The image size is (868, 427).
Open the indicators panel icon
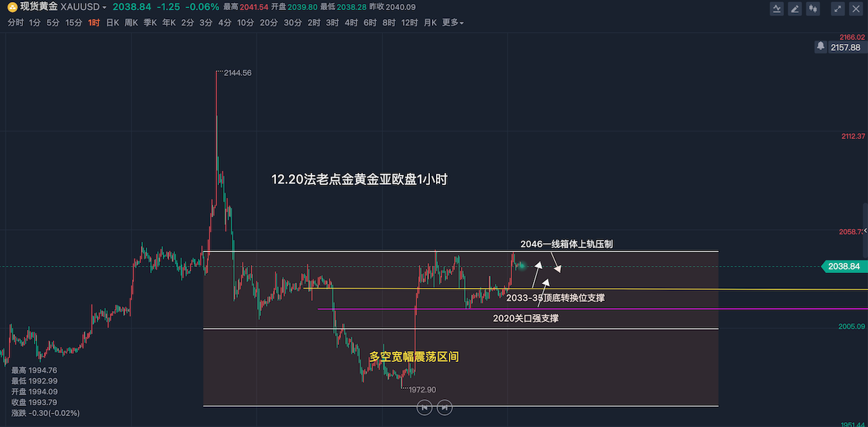(x=777, y=9)
